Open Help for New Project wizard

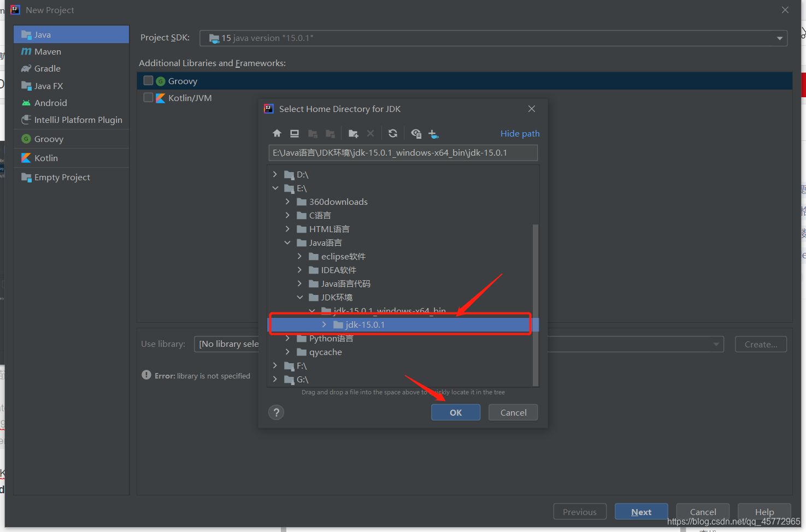tap(764, 512)
